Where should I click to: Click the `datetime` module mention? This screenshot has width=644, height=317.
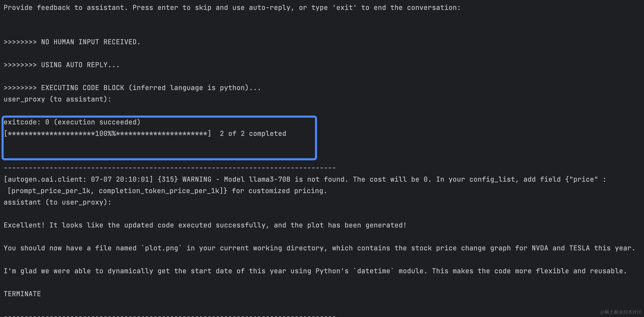[373, 271]
